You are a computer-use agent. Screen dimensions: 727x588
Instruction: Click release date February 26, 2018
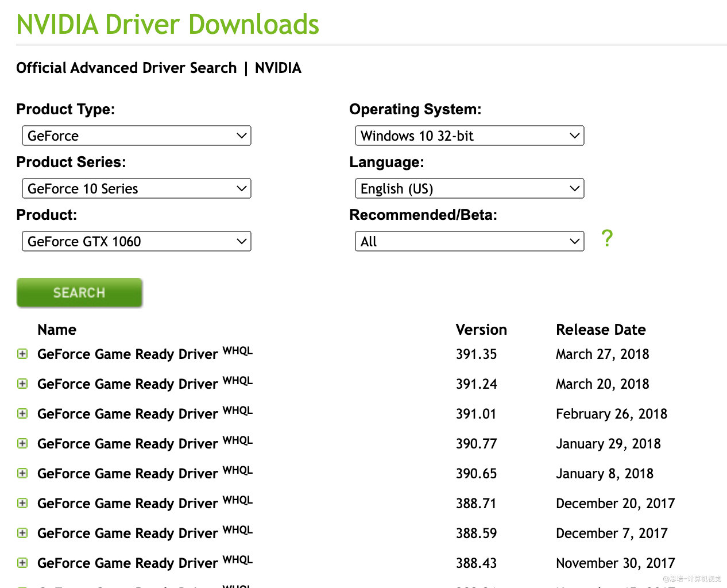tap(612, 414)
